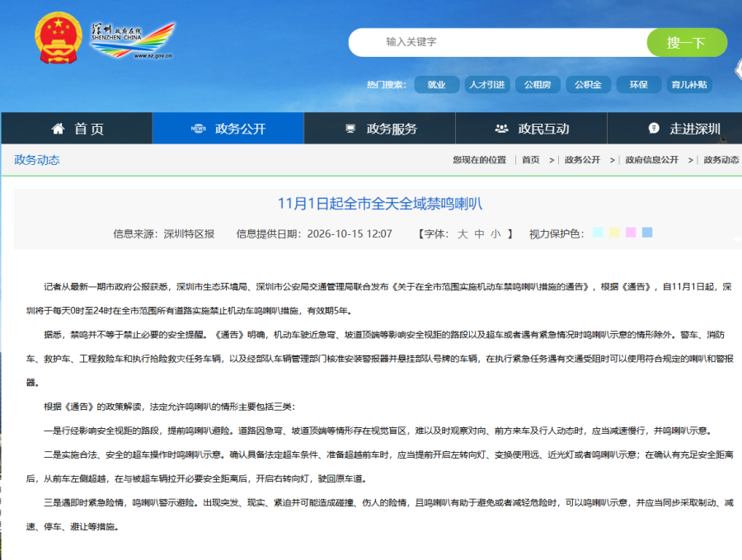Image resolution: width=742 pixels, height=560 pixels.
Task: Click the green 搜一下 search button
Action: [x=687, y=43]
